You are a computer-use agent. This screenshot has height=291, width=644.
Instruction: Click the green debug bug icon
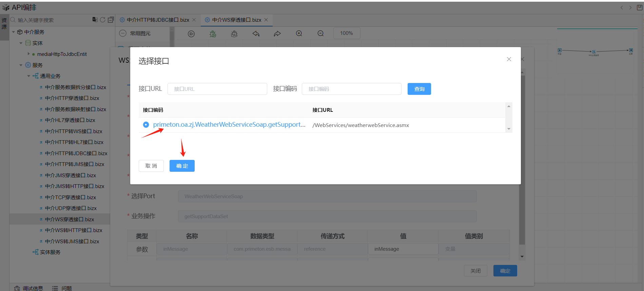213,34
